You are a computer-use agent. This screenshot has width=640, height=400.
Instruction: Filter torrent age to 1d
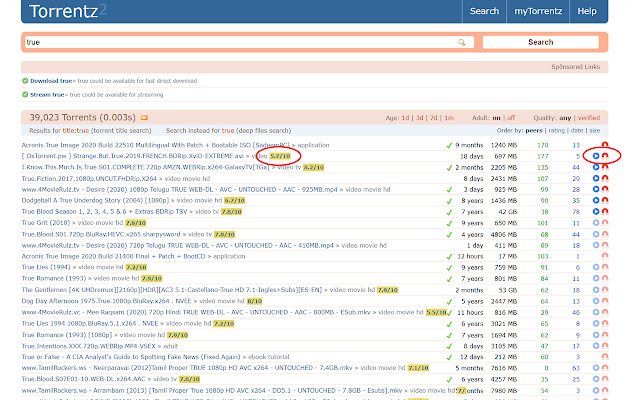coord(405,118)
